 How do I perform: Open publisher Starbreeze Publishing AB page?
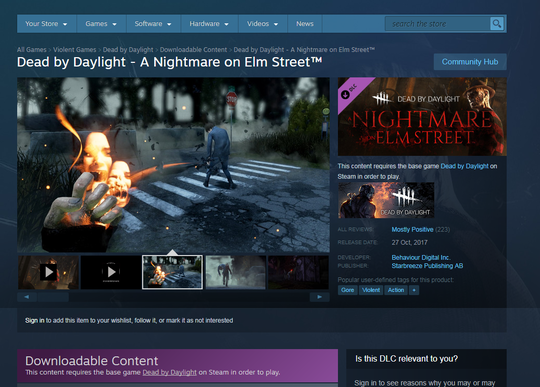[x=427, y=266]
